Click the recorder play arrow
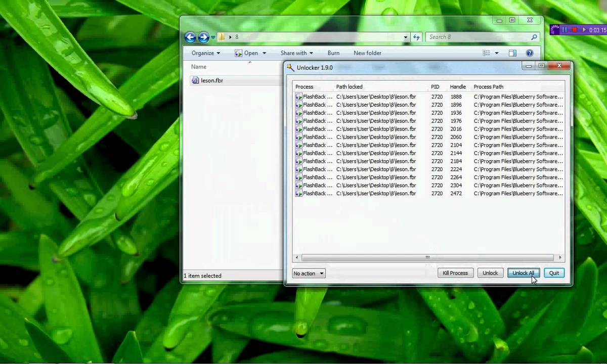Screen dimensions: 607x364 pyautogui.click(x=584, y=30)
